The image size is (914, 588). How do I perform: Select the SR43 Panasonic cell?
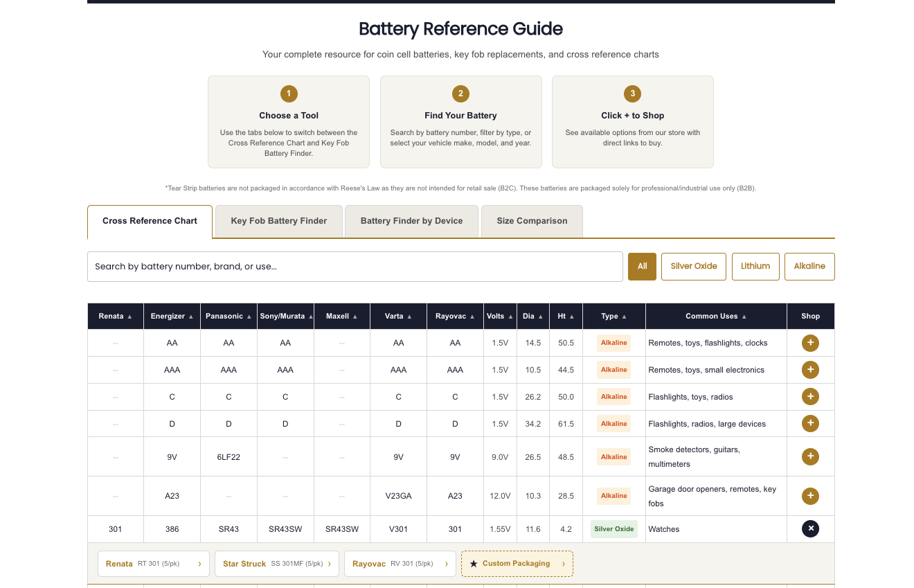click(x=228, y=529)
